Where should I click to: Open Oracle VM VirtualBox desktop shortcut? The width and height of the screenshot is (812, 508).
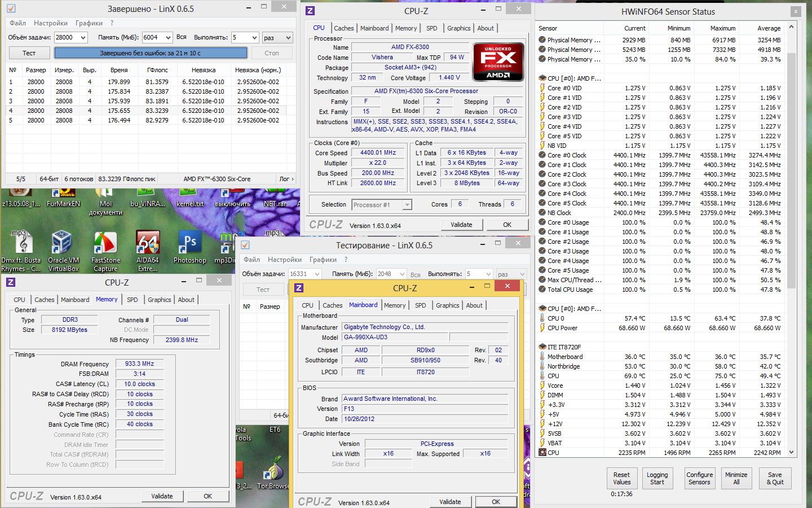(x=63, y=251)
